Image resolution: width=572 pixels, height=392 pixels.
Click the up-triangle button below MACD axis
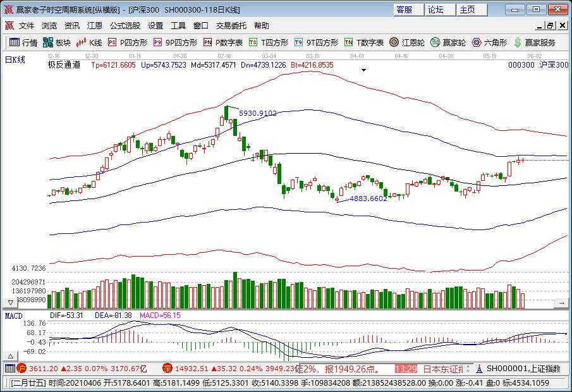(x=11, y=356)
